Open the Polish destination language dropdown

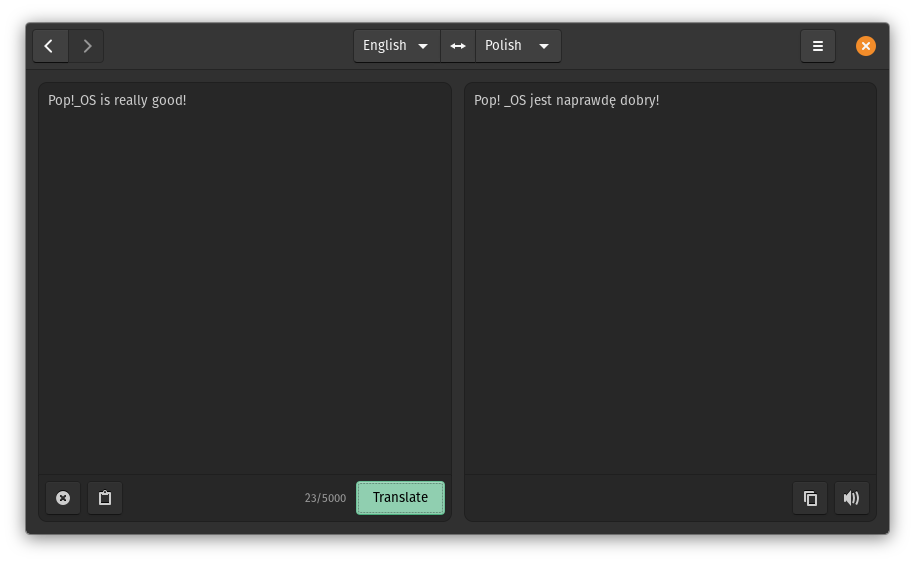(518, 46)
